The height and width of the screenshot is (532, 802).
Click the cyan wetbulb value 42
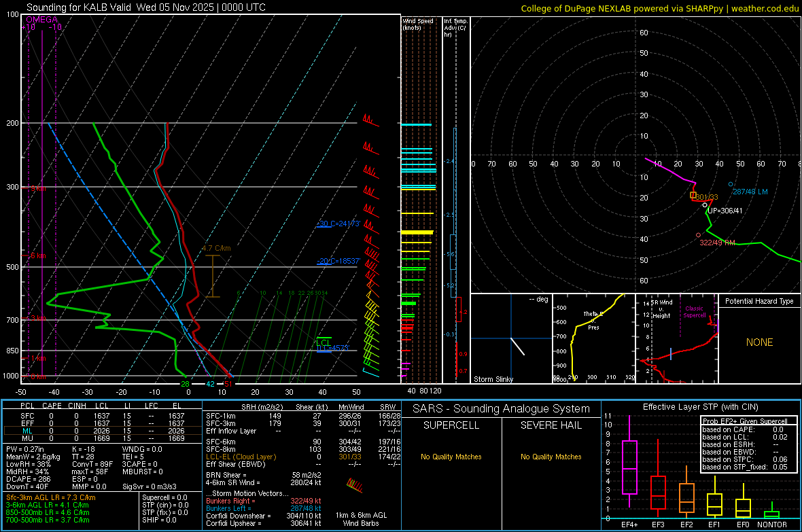210,384
